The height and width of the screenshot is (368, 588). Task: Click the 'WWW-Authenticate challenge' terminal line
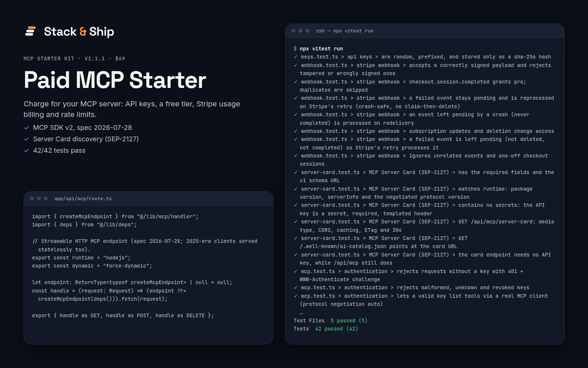340,279
